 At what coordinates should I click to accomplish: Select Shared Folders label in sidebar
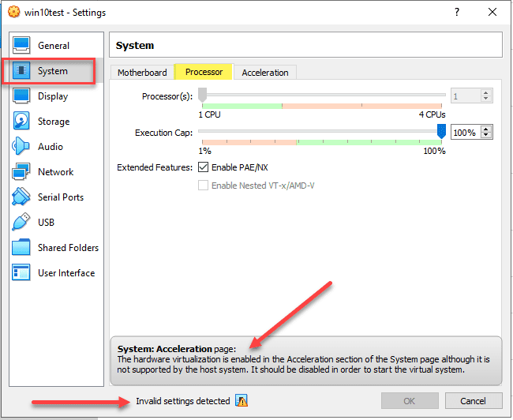tap(68, 247)
